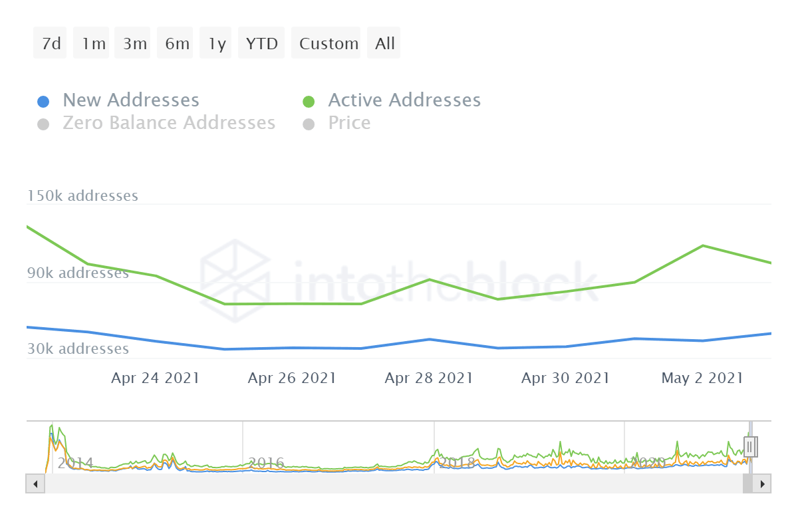798x532 pixels.
Task: Open the Custom date range picker
Action: click(329, 44)
